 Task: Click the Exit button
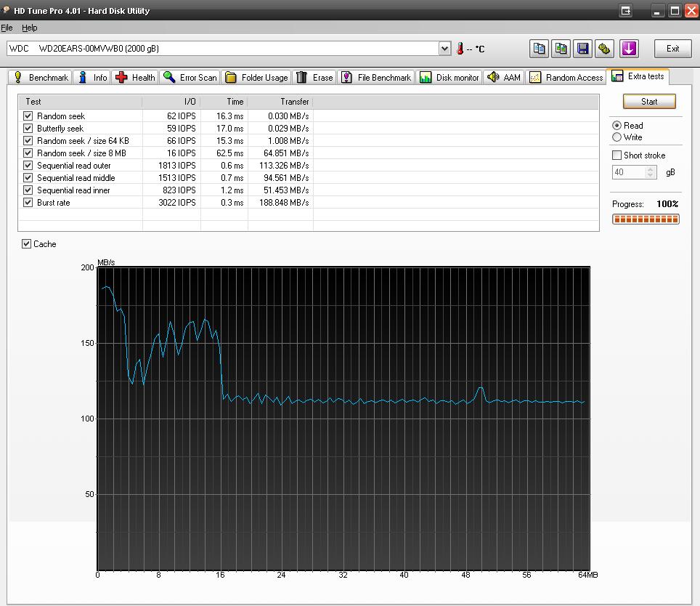click(x=672, y=49)
